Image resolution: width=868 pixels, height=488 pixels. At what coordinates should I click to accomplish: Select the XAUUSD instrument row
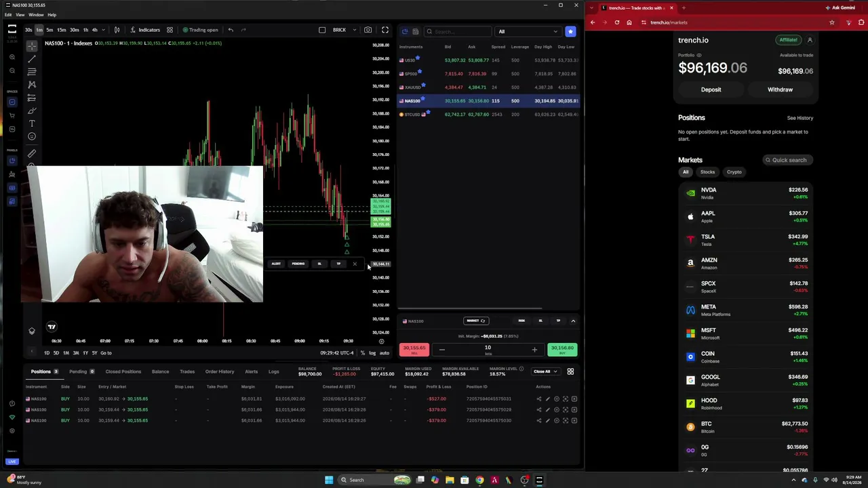click(x=488, y=87)
